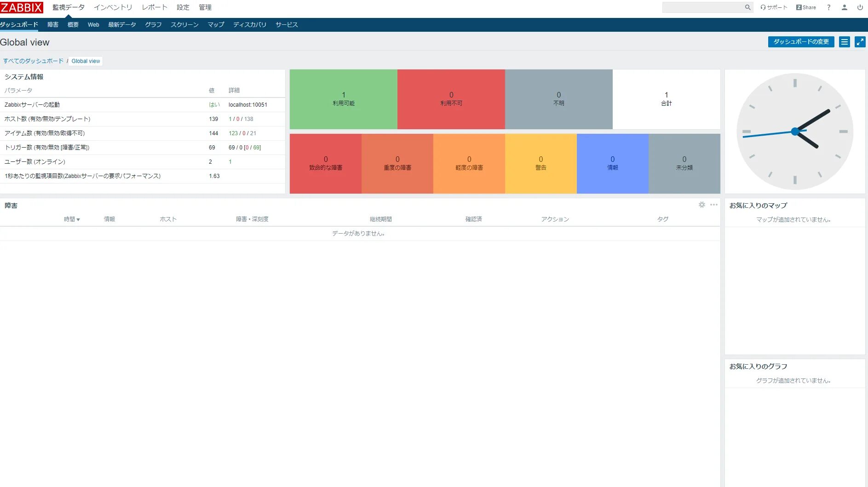Click the search input field
The image size is (868, 487).
[703, 7]
